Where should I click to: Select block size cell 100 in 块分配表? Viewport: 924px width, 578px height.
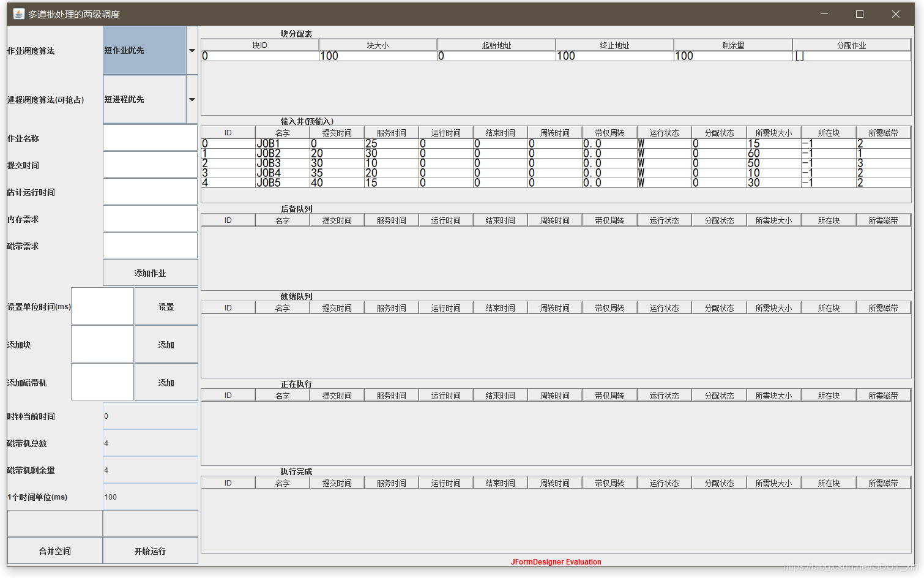point(378,56)
